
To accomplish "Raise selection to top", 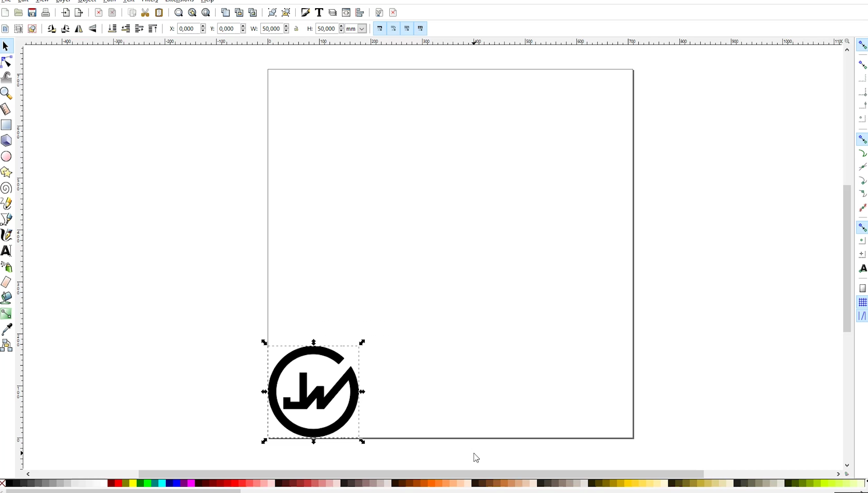I will point(153,29).
